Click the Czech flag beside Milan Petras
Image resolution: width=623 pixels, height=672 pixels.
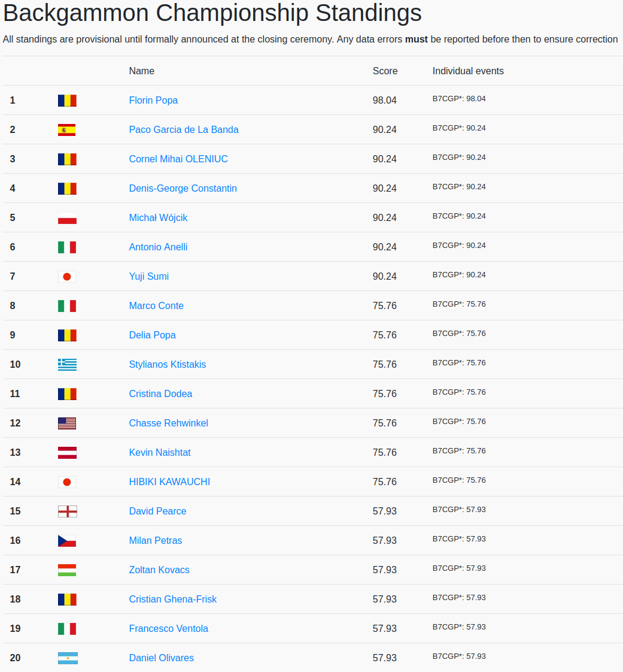pyautogui.click(x=67, y=541)
